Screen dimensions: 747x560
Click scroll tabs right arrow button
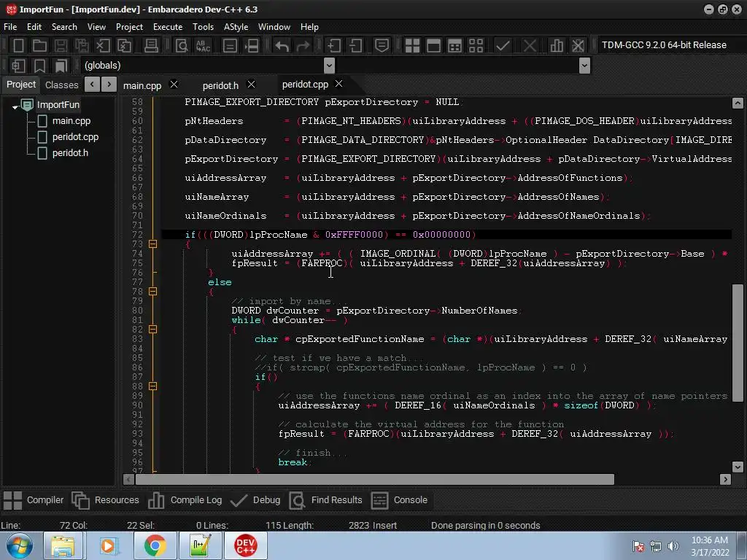point(109,85)
